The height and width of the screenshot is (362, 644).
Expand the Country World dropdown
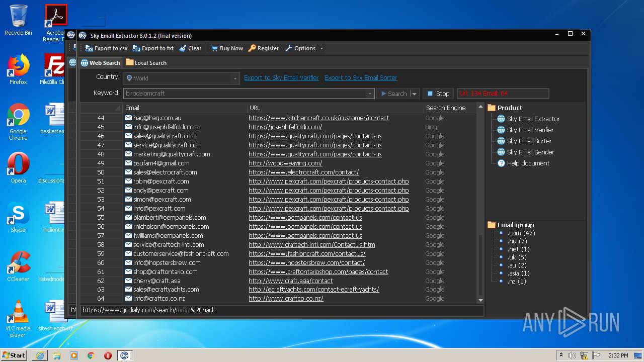[x=235, y=78]
